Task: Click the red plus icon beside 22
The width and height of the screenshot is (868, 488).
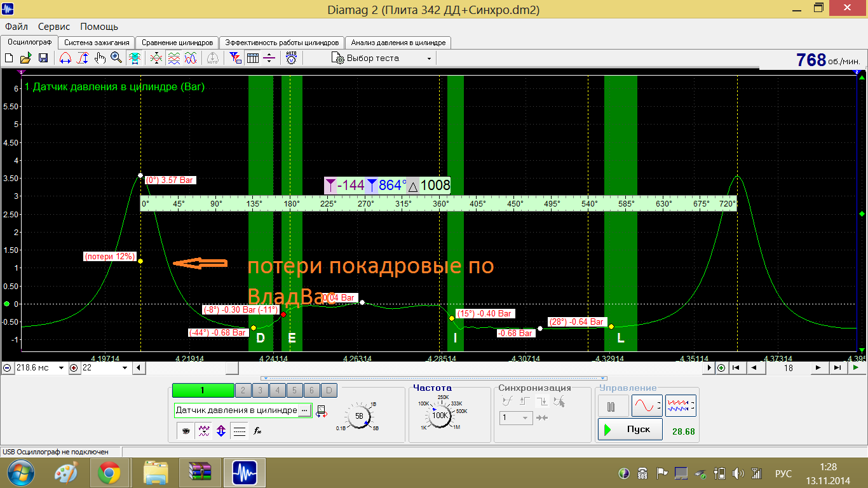Action: click(74, 368)
